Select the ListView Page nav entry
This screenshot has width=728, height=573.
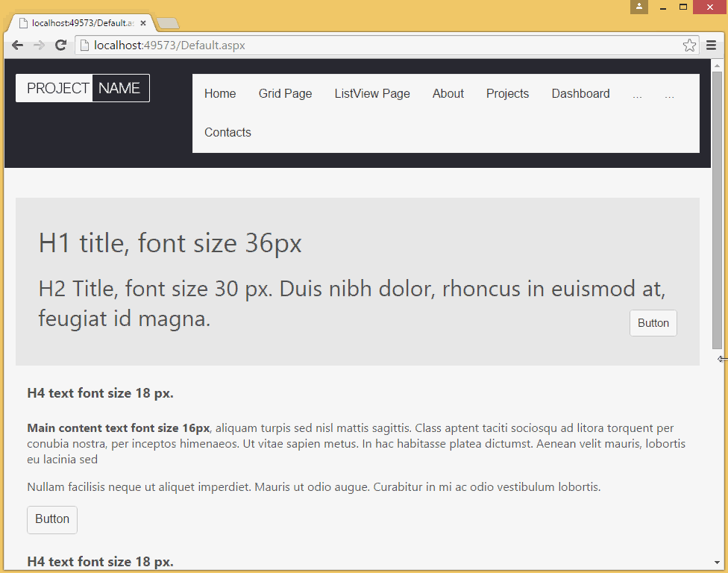pos(371,93)
